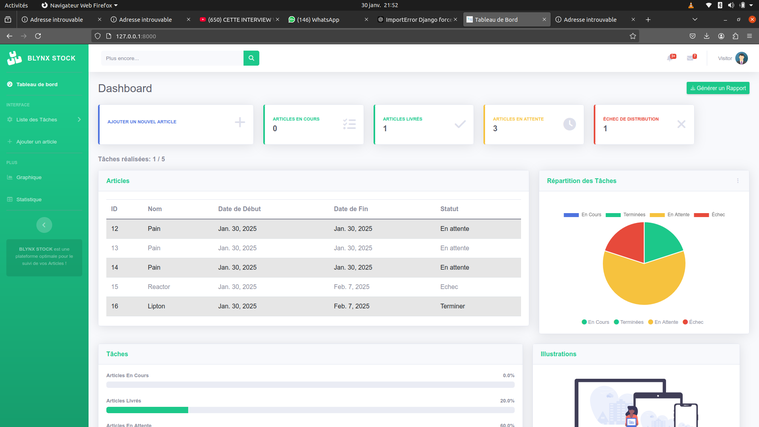Image resolution: width=759 pixels, height=427 pixels.
Task: Click the plus icon on add article card
Action: click(x=240, y=122)
